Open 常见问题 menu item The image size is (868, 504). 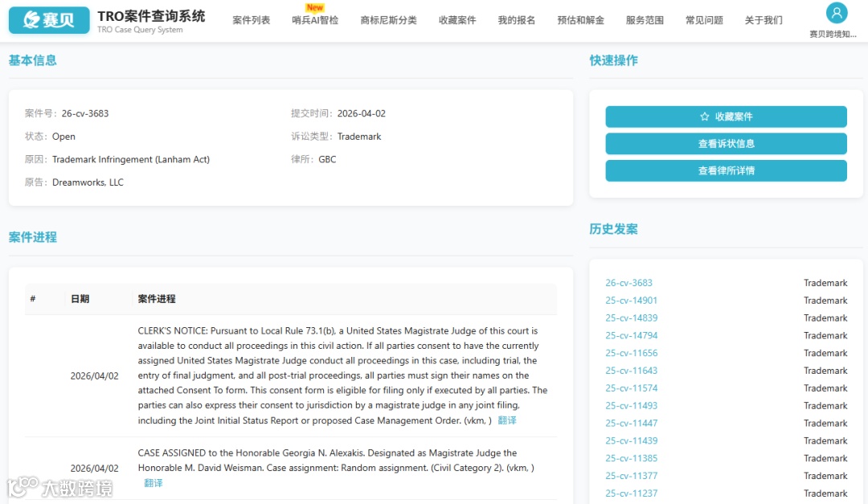click(704, 20)
